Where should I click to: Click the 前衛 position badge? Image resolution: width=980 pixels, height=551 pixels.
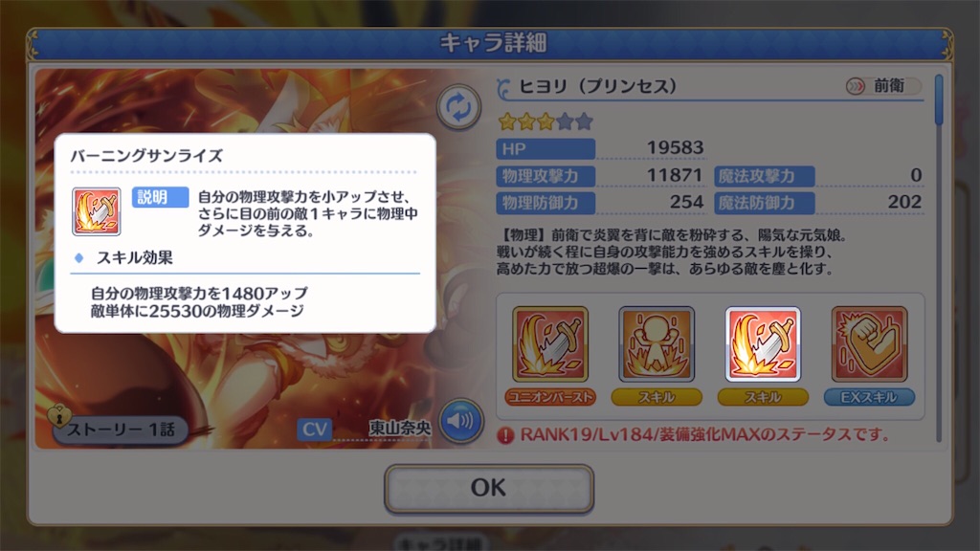pyautogui.click(x=883, y=86)
